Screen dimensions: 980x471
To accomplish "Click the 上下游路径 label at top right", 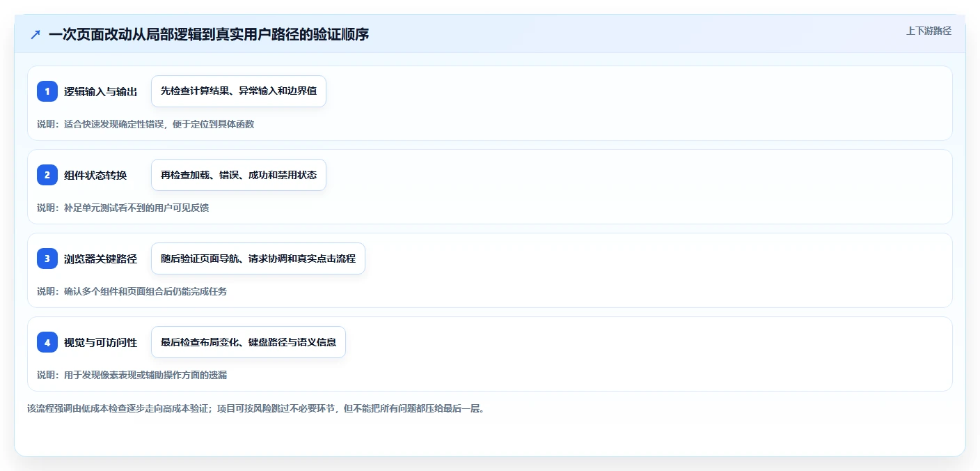I will [x=928, y=31].
